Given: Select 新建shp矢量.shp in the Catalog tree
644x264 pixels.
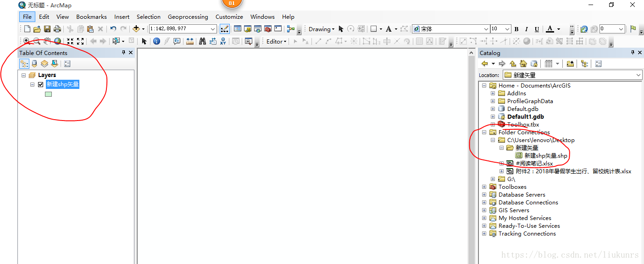Looking at the screenshot, I should click(546, 156).
